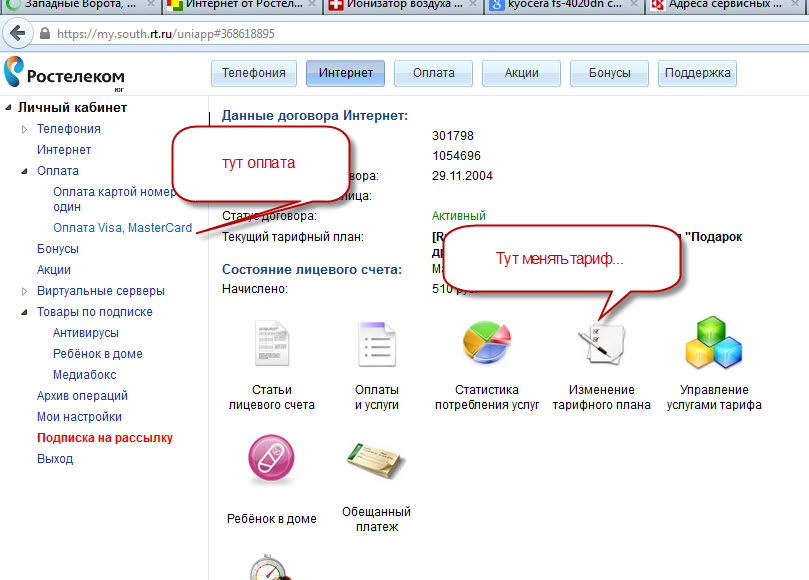Click the pink Ребёнок в доме icon

[271, 458]
